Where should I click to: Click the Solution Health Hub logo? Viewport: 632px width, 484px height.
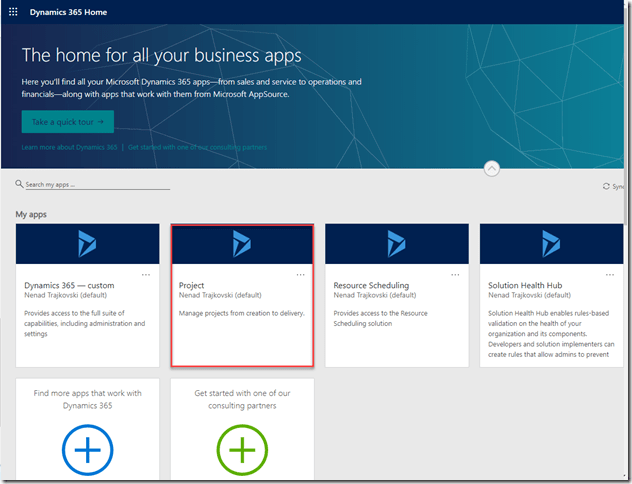[551, 244]
